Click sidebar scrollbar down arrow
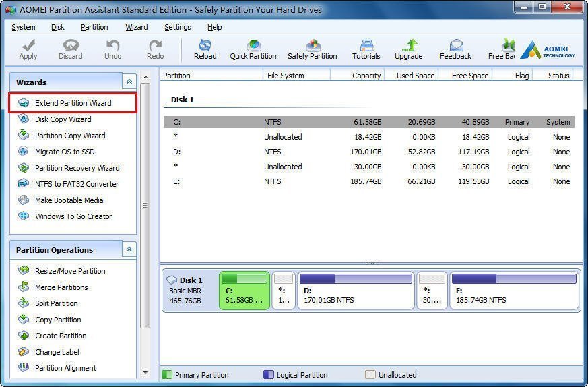This screenshot has height=387, width=588. click(x=145, y=373)
